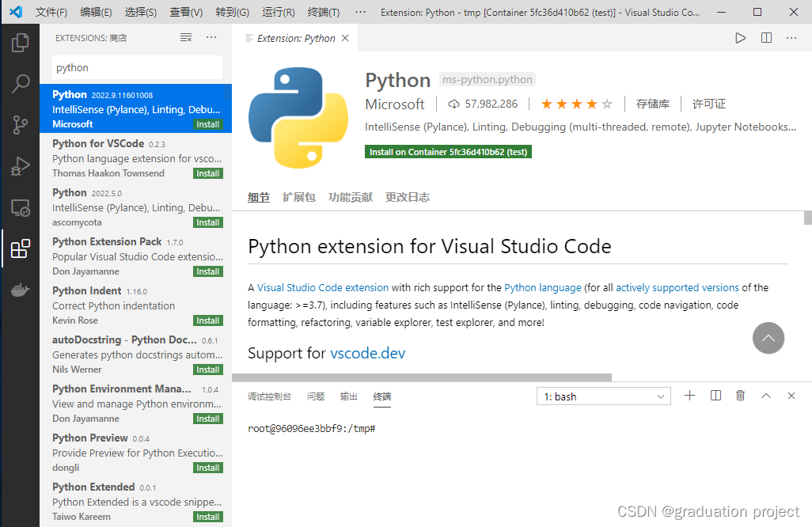Switch to the 功能贡献 tab
Screen dimensions: 812x527
(x=351, y=197)
